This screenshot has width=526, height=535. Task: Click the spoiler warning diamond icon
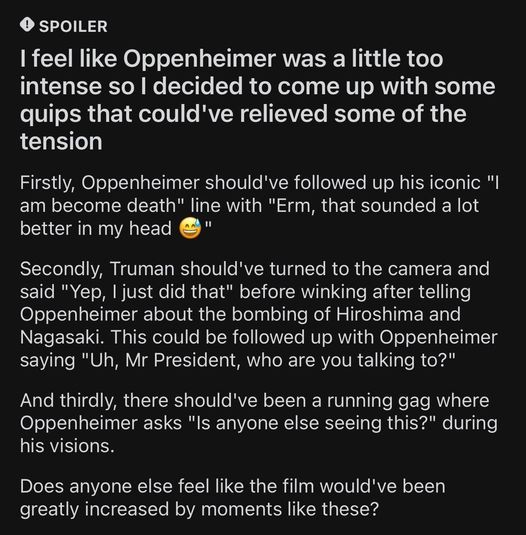click(x=27, y=25)
